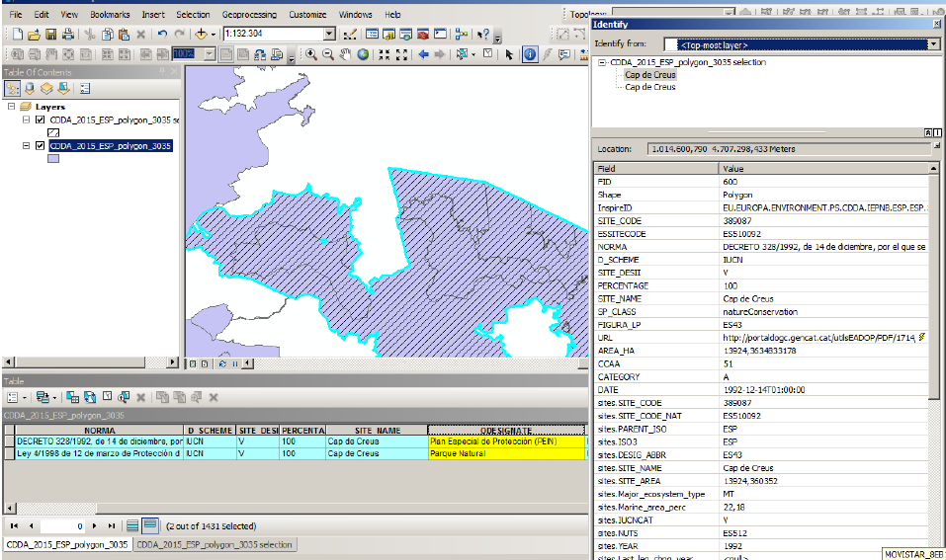Switch to CDDA_2015_ESP_polygon_3035 selection table tab
The width and height of the screenshot is (946, 560).
pos(214,544)
